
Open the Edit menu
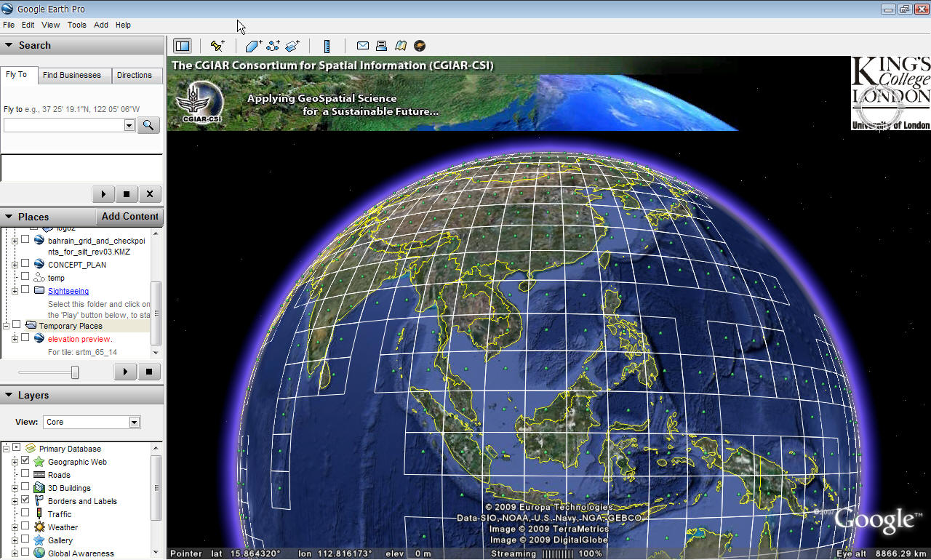coord(28,25)
